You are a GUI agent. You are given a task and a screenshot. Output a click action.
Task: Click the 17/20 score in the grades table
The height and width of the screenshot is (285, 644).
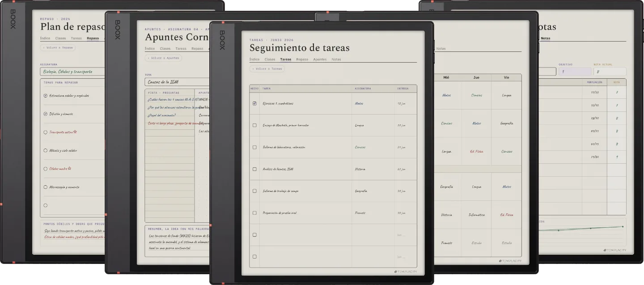(x=594, y=93)
